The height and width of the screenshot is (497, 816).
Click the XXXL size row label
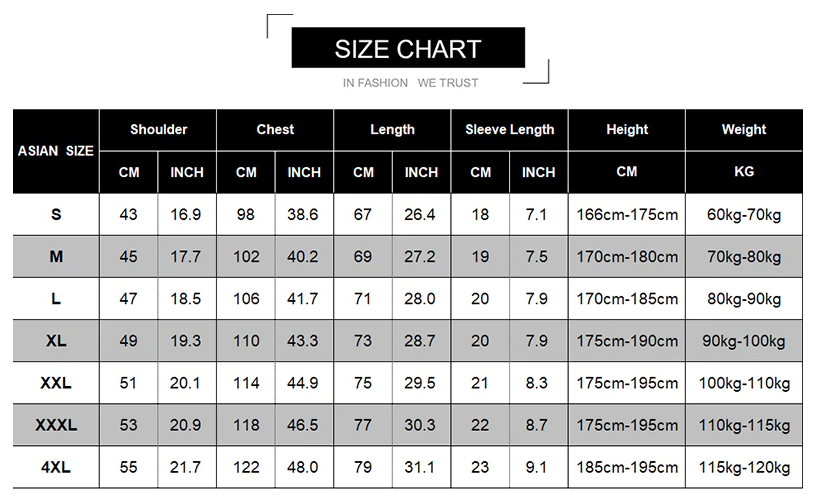click(56, 425)
